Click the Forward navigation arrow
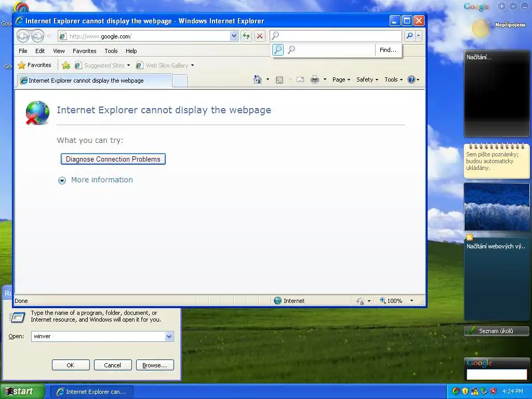The width and height of the screenshot is (532, 399). 37,36
